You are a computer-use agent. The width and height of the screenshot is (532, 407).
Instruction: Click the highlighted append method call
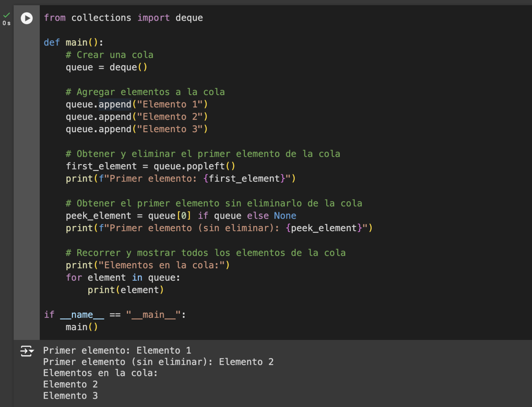point(115,104)
